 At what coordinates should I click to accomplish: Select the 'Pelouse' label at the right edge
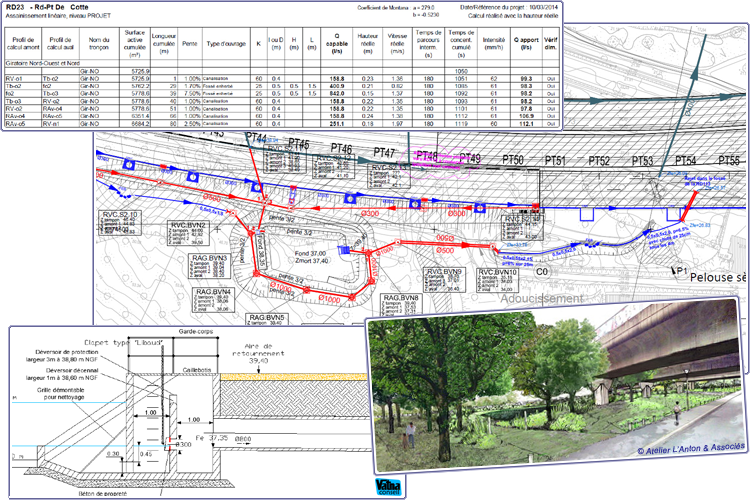[711, 277]
